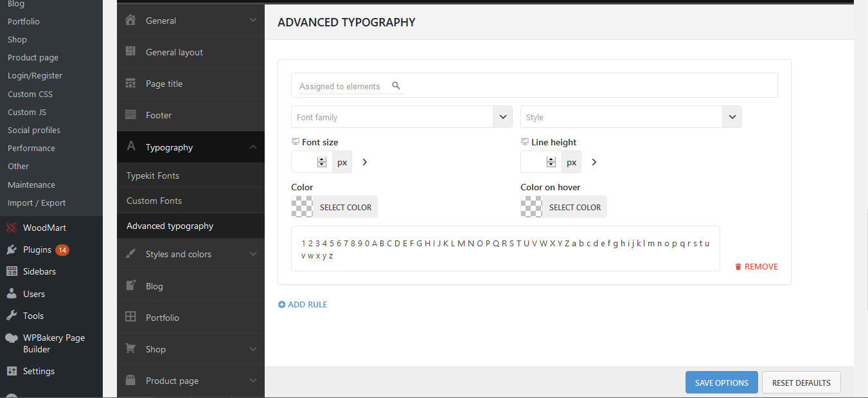Click the Font size px unit button
This screenshot has width=868, height=398.
(342, 162)
